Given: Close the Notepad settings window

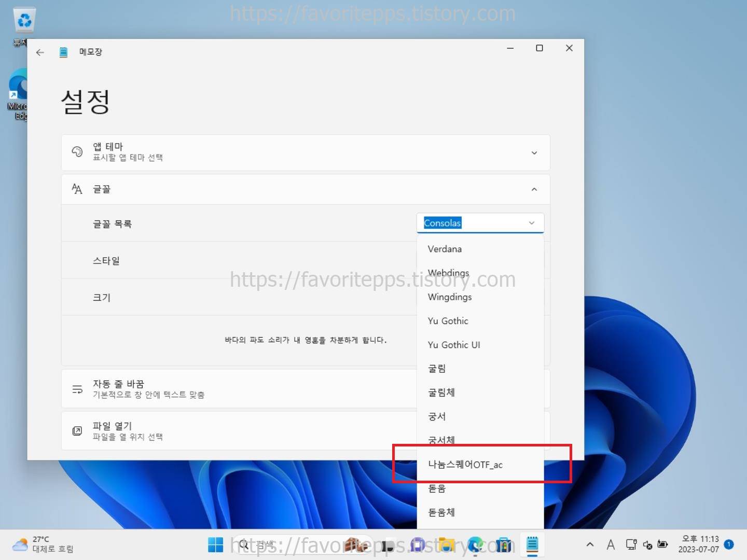Looking at the screenshot, I should click(x=569, y=48).
